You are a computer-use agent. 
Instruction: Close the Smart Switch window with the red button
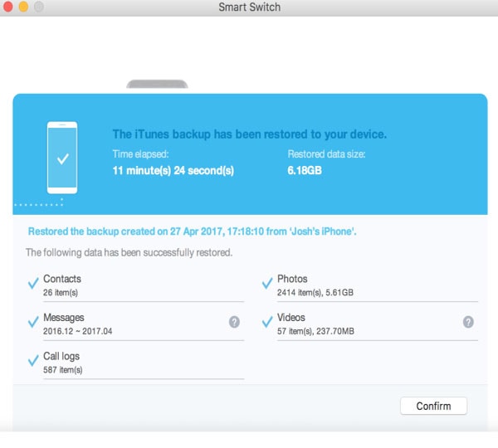[x=7, y=7]
